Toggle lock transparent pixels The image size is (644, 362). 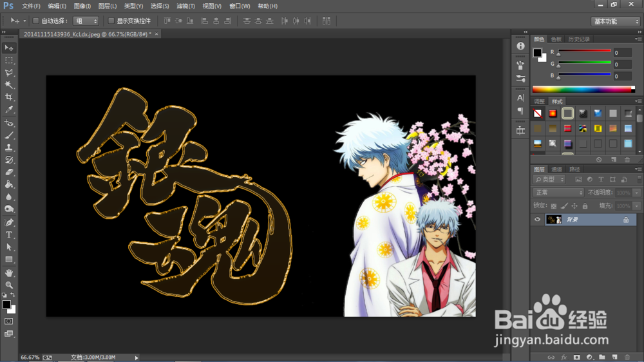point(554,206)
